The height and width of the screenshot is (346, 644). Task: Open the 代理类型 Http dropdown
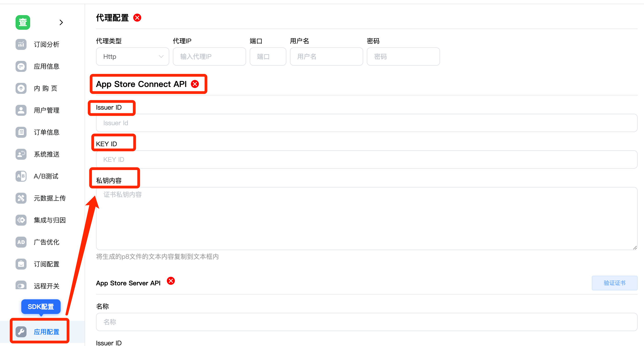[x=132, y=56]
